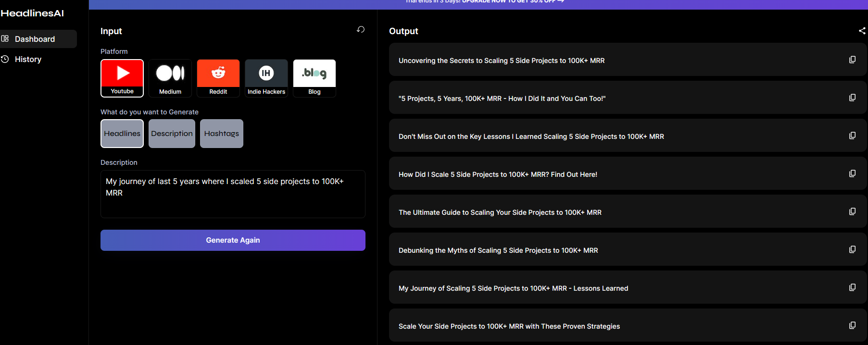Copy 'The Ultimate Guide' headline

pos(852,211)
